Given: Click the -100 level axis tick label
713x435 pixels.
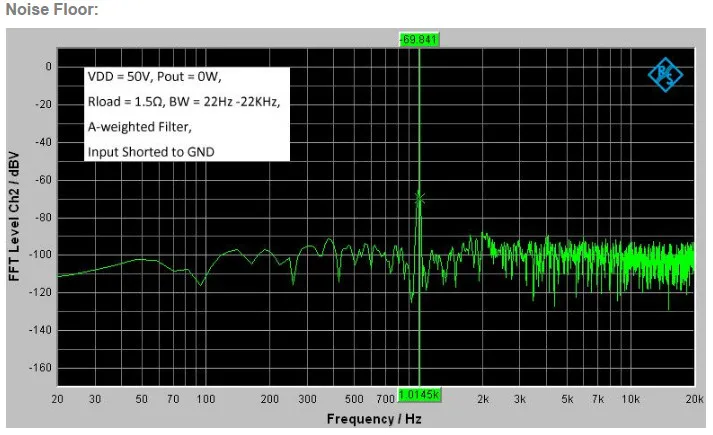Looking at the screenshot, I should [x=41, y=255].
